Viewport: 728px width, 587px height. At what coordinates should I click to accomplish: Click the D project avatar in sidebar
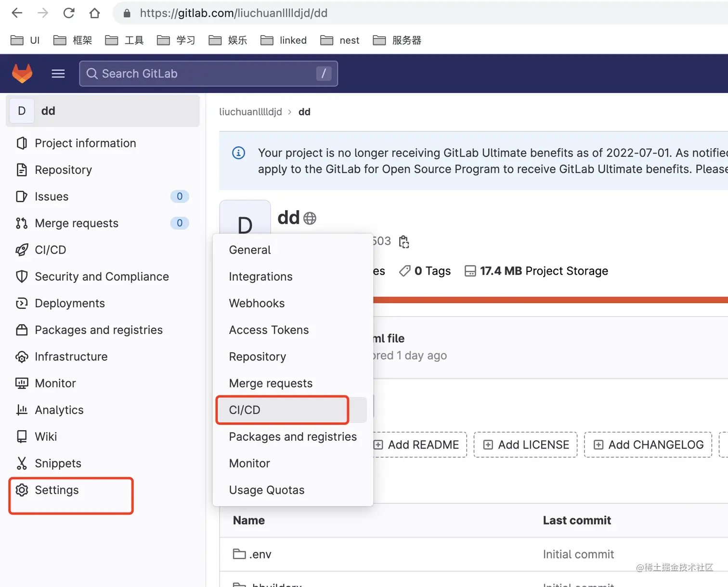click(22, 111)
